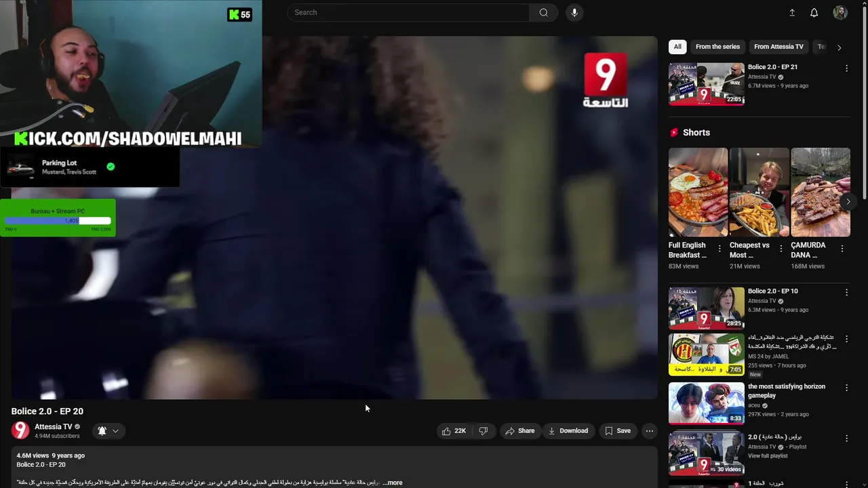This screenshot has height=488, width=868.
Task: Select From Attessia TV chip
Action: (x=778, y=47)
